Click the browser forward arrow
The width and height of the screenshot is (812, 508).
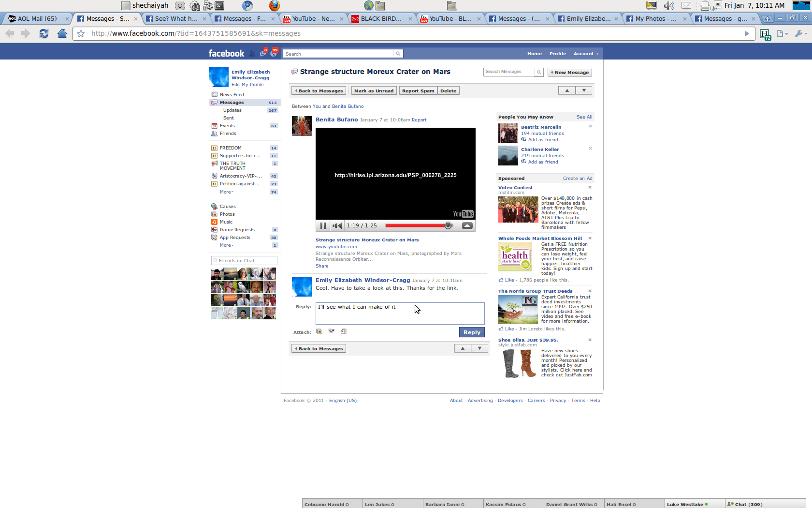(26, 33)
